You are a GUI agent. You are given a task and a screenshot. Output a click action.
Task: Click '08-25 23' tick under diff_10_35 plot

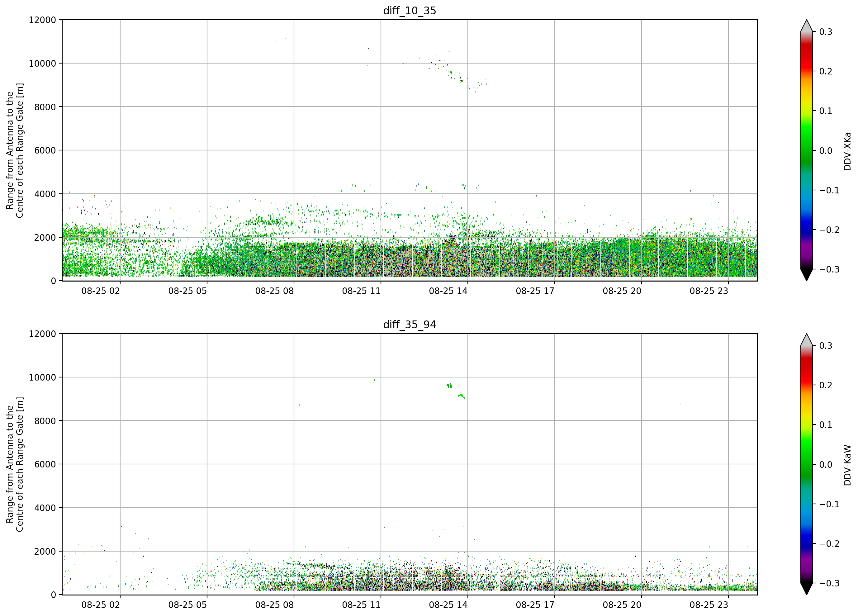[x=709, y=291]
